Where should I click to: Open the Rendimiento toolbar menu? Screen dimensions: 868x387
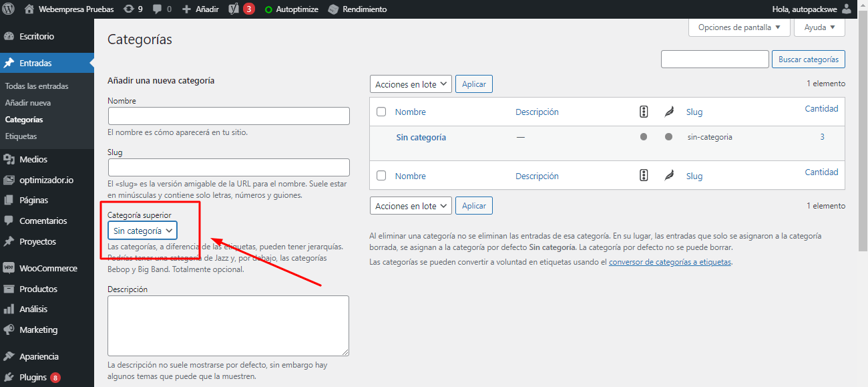(x=357, y=9)
